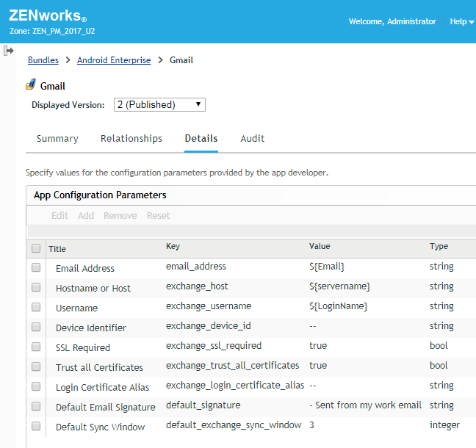Screen dimensions: 476x448
Task: Click the Type column header
Action: (439, 246)
